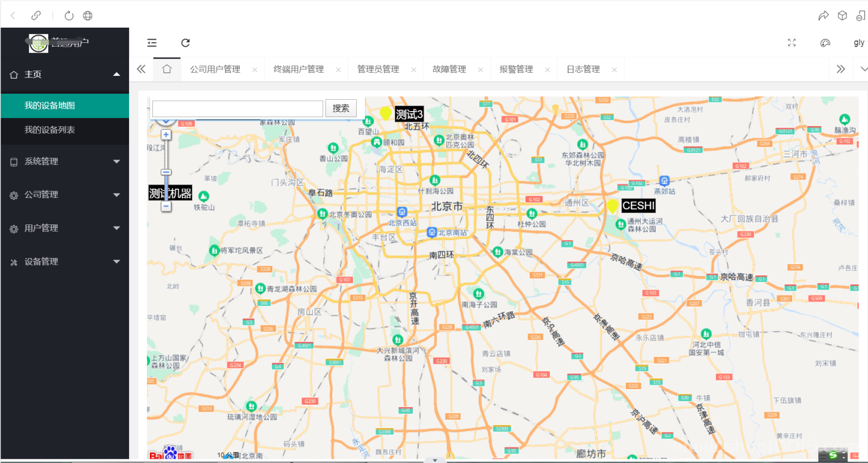The width and height of the screenshot is (868, 463).
Task: Click the yellow CESHI device marker
Action: click(612, 206)
